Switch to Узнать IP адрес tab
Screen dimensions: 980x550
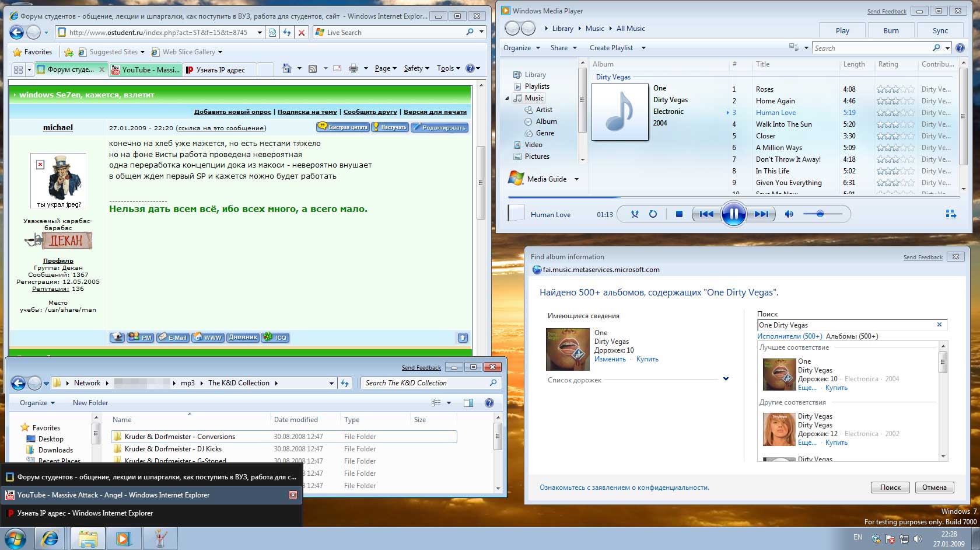220,69
